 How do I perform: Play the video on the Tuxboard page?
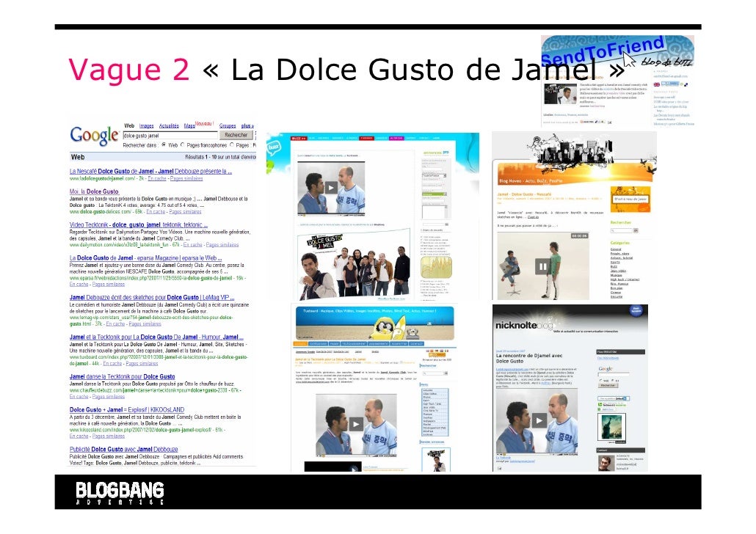356,424
